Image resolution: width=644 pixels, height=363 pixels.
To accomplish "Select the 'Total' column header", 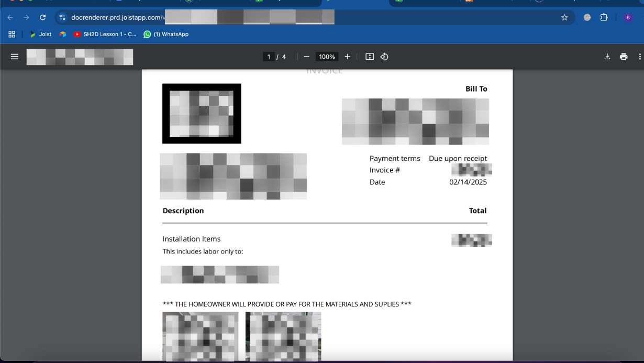I will [x=478, y=211].
